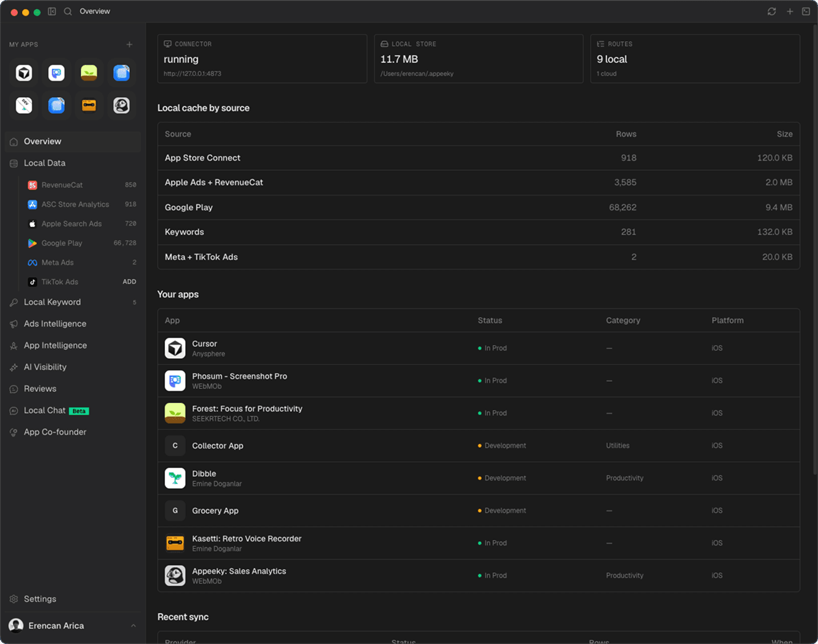Open Reviews page
Viewport: 818px width, 644px height.
point(73,389)
